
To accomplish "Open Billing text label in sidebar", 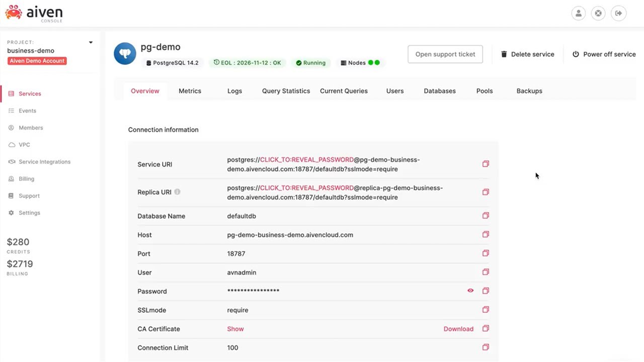I will pyautogui.click(x=27, y=178).
